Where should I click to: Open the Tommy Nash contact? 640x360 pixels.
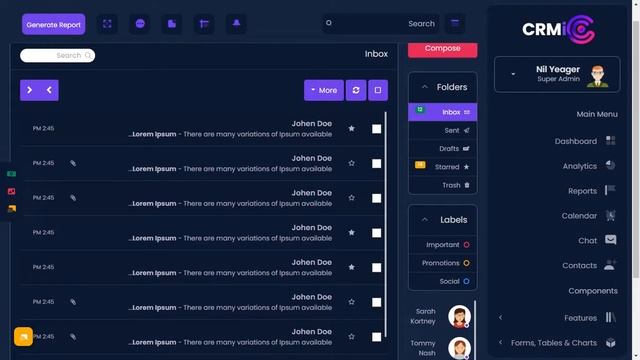tap(440, 348)
